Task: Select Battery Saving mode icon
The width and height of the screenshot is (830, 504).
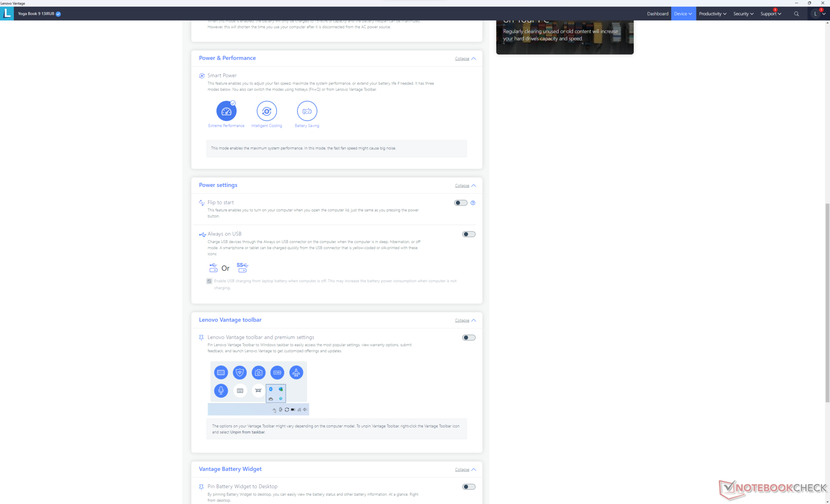Action: click(x=307, y=111)
